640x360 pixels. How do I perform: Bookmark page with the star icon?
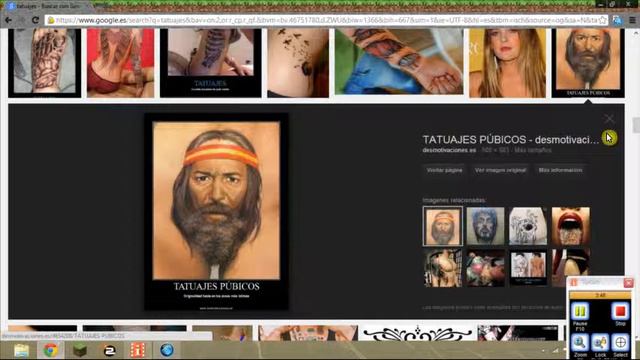pyautogui.click(x=602, y=20)
